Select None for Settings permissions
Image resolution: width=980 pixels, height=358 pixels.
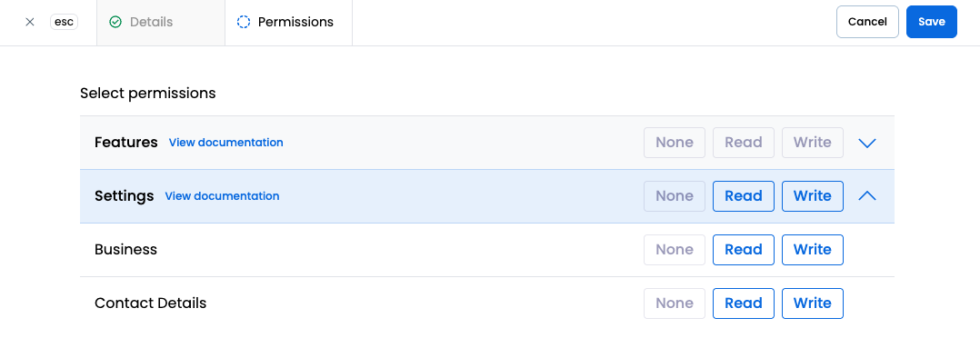675,196
